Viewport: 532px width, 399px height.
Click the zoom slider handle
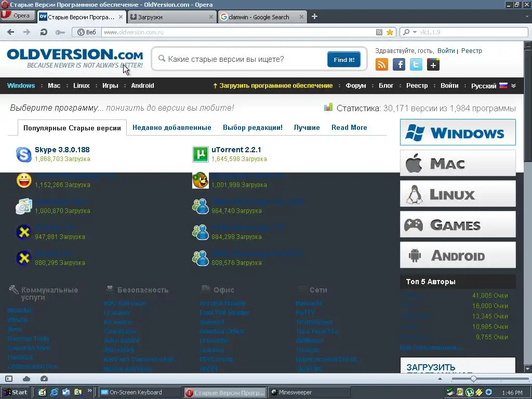click(x=473, y=379)
